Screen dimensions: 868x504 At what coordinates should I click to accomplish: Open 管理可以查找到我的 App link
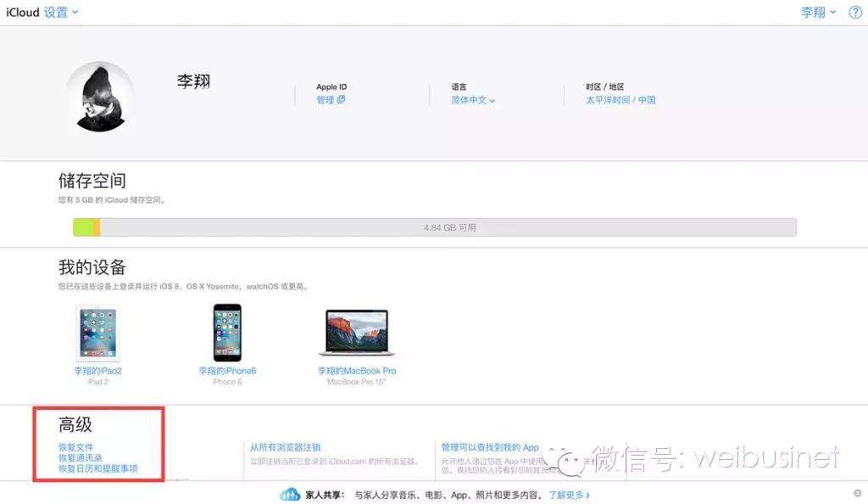click(x=490, y=447)
